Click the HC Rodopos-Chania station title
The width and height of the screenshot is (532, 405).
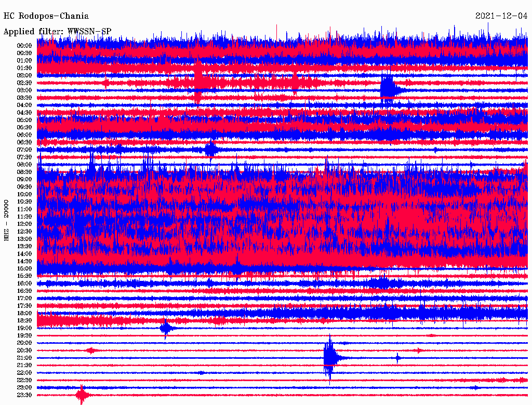coord(46,17)
